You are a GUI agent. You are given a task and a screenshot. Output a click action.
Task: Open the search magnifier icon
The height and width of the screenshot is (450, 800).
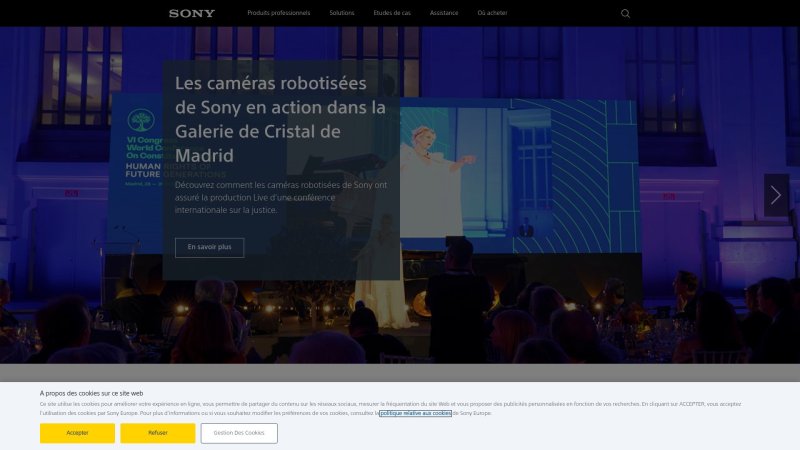[x=625, y=13]
